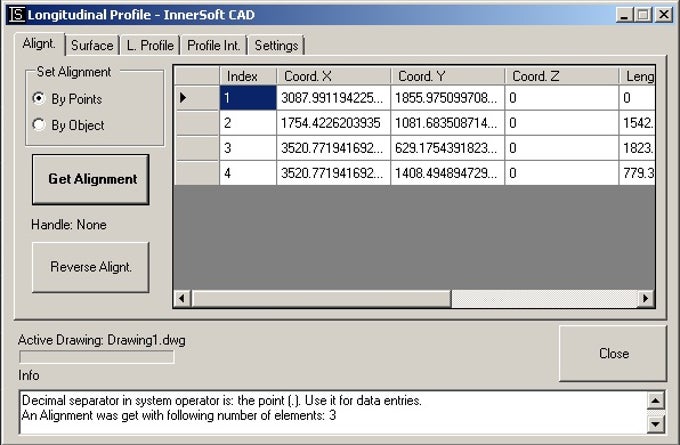680x445 pixels.
Task: Select cell 1408.494894729... in Coord. Y
Action: pos(448,173)
